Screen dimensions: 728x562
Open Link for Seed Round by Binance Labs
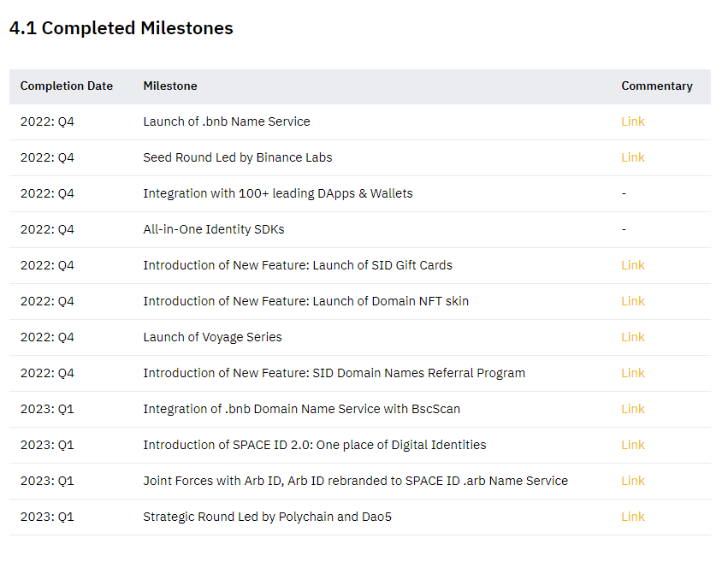coord(633,157)
